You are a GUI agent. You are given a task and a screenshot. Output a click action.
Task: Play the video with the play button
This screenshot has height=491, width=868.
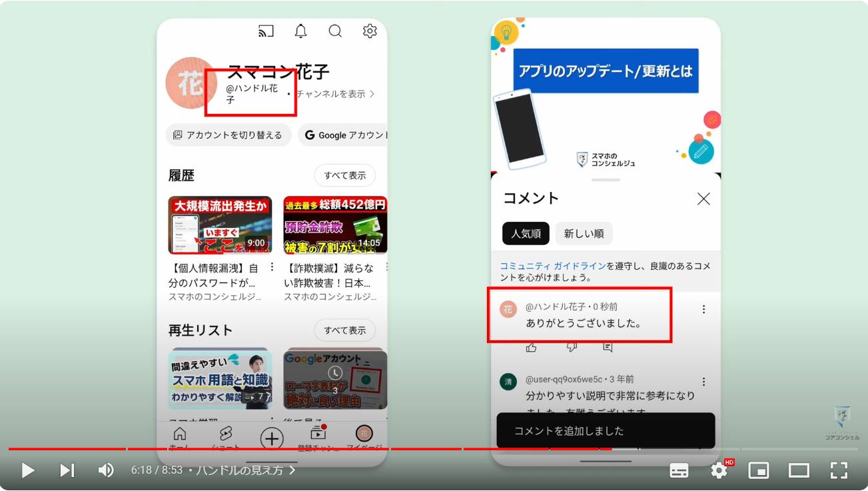click(28, 470)
